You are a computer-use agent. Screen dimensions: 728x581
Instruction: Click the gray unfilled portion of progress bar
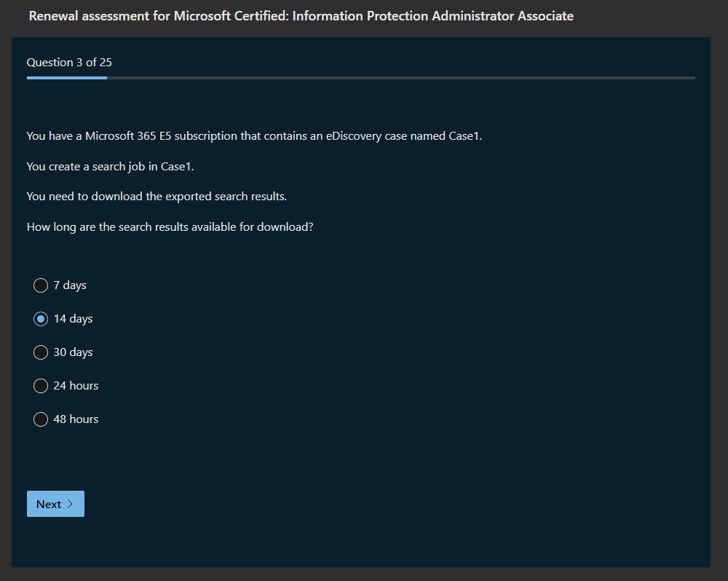(400, 77)
